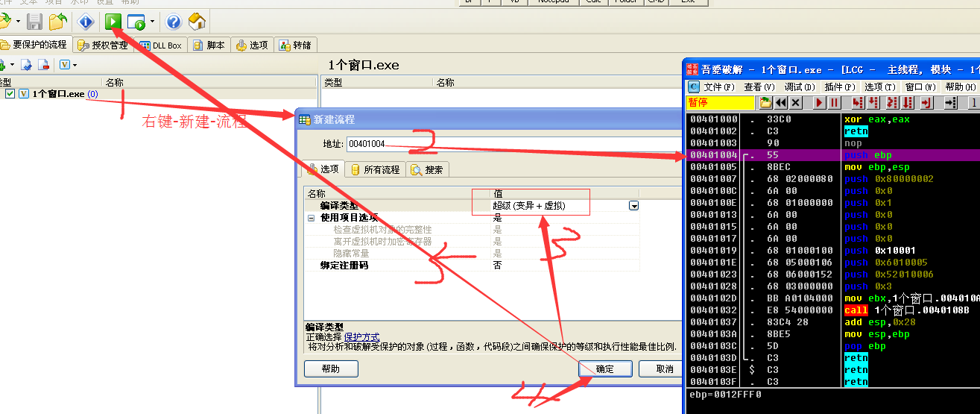This screenshot has height=414, width=980.
Task: Click the folder with green arrow icon
Action: coord(57,22)
